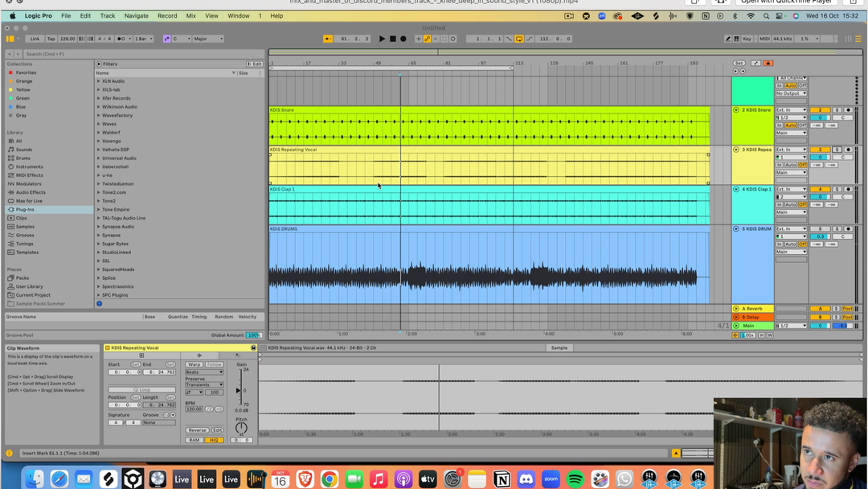Click the Discord icon in the dock

(526, 479)
